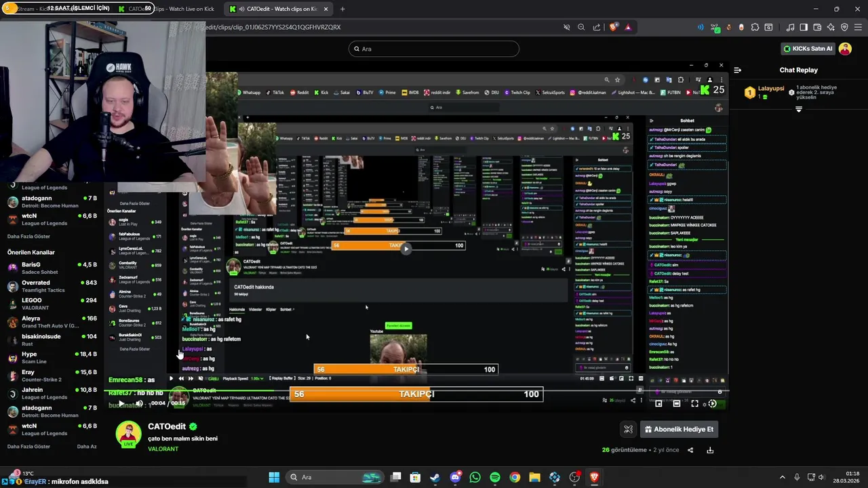Open the Brave Wallet icon
The image size is (868, 488).
[817, 27]
